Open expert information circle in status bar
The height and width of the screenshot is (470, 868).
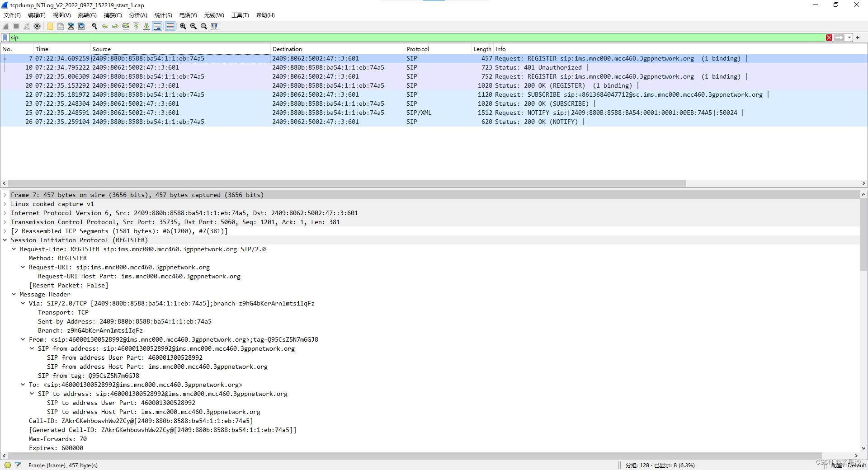[8, 465]
